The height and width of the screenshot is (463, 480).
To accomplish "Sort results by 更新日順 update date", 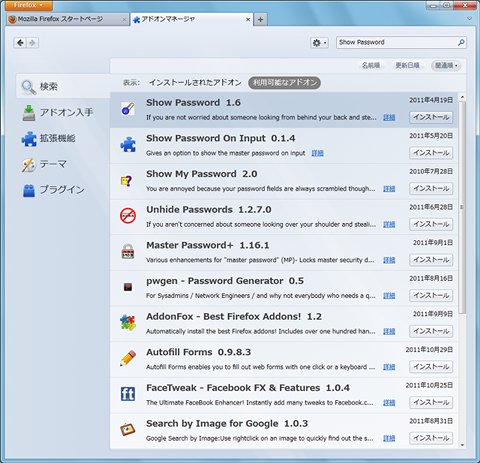I will [407, 65].
